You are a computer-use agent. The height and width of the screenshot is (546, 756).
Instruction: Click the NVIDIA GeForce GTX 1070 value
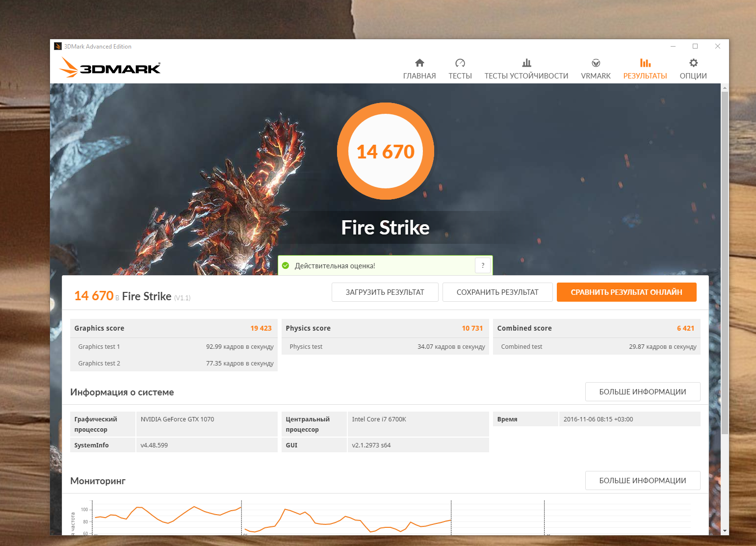(x=178, y=419)
